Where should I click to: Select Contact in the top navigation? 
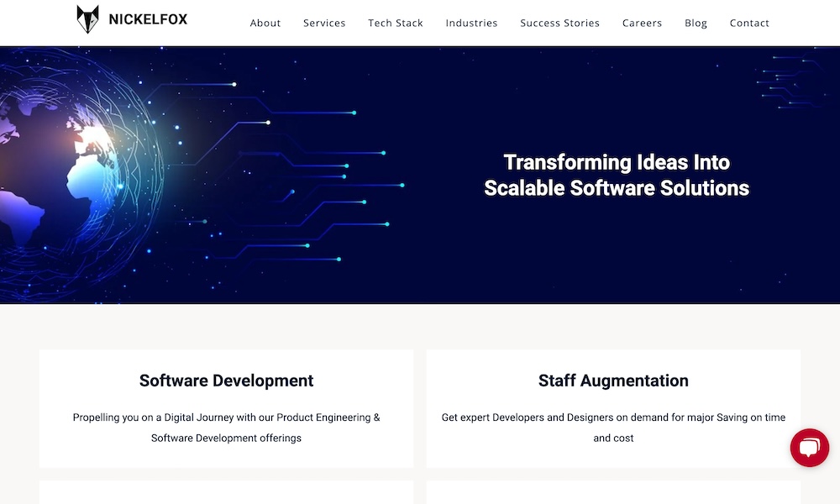(749, 23)
